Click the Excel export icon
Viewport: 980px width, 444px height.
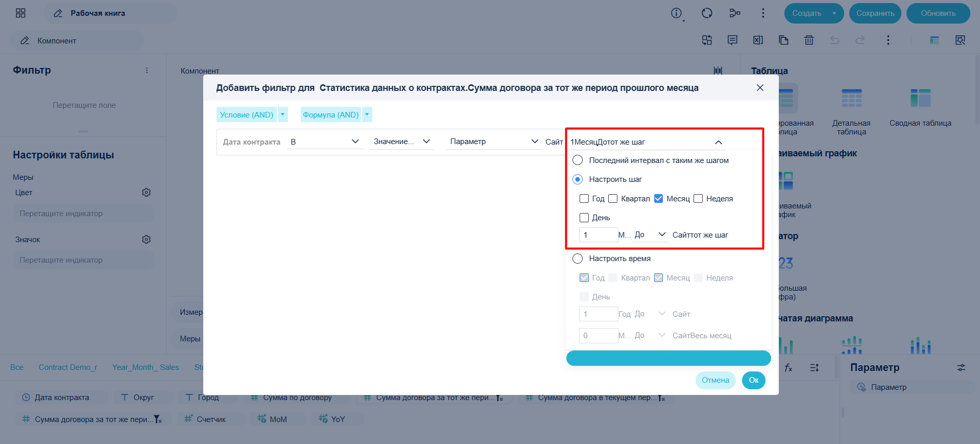pos(758,40)
